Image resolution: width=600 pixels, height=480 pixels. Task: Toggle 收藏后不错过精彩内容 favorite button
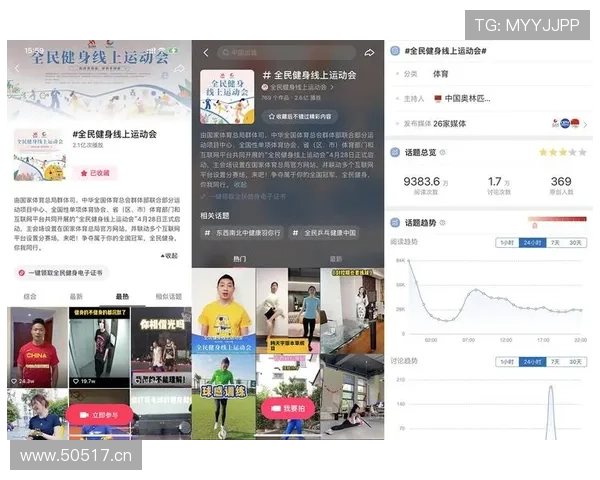(300, 116)
